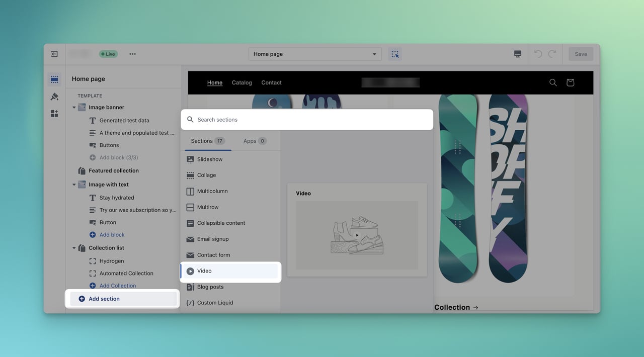Click the undo arrow icon

point(538,54)
